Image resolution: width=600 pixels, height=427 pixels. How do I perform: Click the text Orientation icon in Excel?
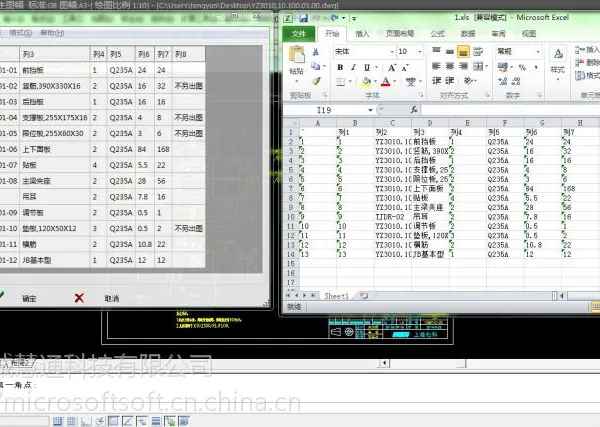(468, 80)
